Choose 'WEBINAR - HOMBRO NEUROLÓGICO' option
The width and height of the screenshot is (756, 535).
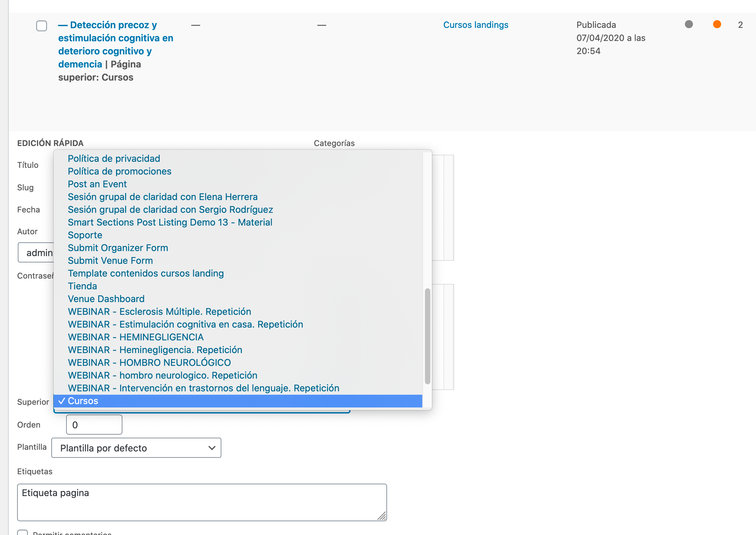pyautogui.click(x=238, y=362)
